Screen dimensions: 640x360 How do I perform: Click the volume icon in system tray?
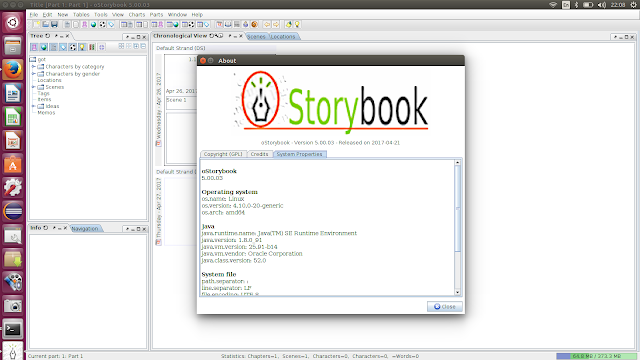pos(602,5)
